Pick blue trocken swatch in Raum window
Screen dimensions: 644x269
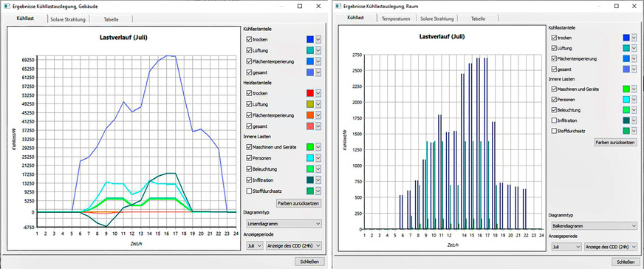[x=626, y=38]
